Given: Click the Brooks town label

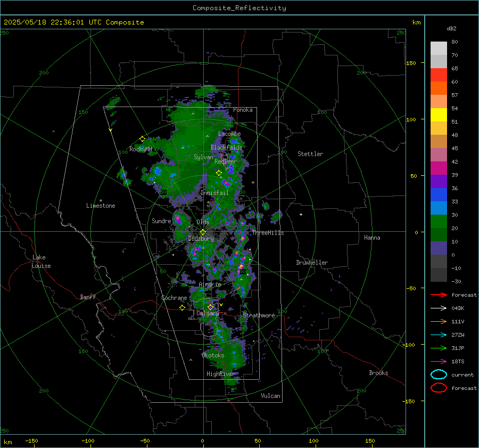Looking at the screenshot, I should click(378, 373).
